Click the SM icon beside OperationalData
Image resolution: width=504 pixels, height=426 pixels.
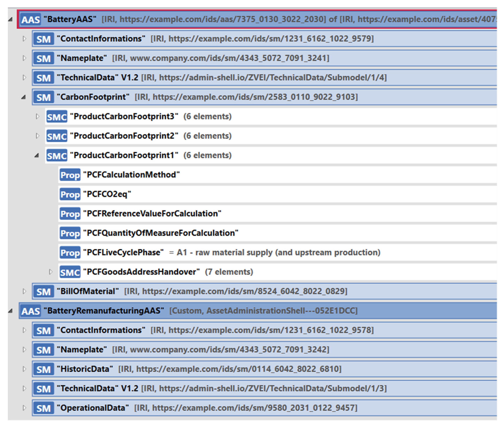point(43,408)
